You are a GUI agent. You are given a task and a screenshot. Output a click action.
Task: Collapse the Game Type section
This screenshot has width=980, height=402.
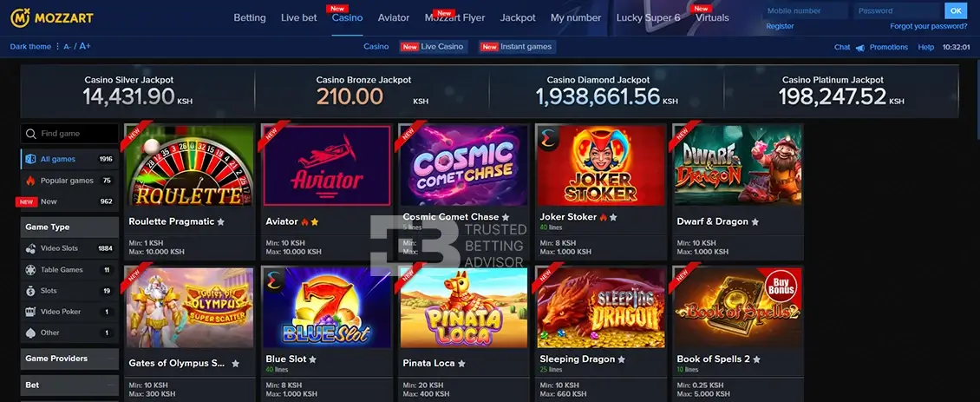[69, 227]
